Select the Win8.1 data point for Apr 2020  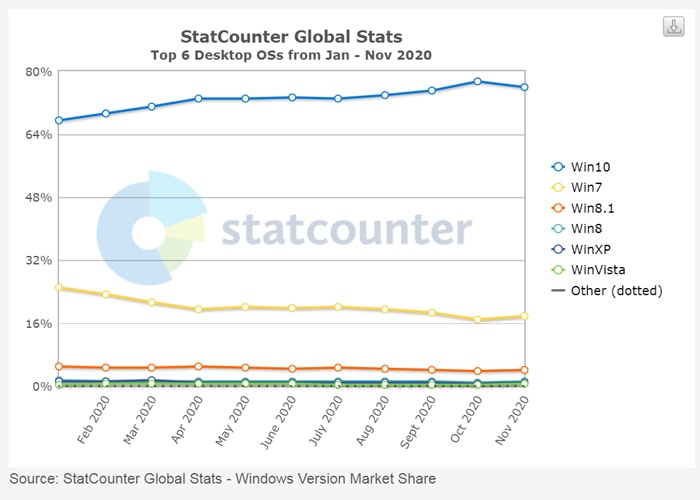[198, 366]
